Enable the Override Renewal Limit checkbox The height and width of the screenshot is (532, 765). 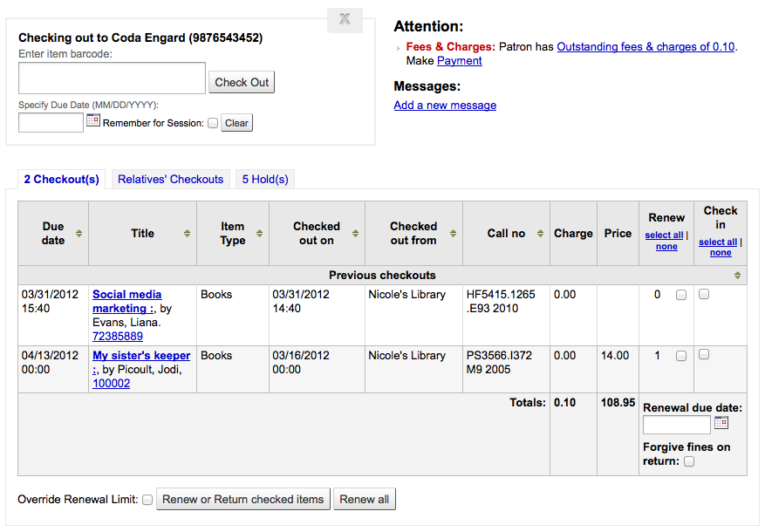[147, 500]
